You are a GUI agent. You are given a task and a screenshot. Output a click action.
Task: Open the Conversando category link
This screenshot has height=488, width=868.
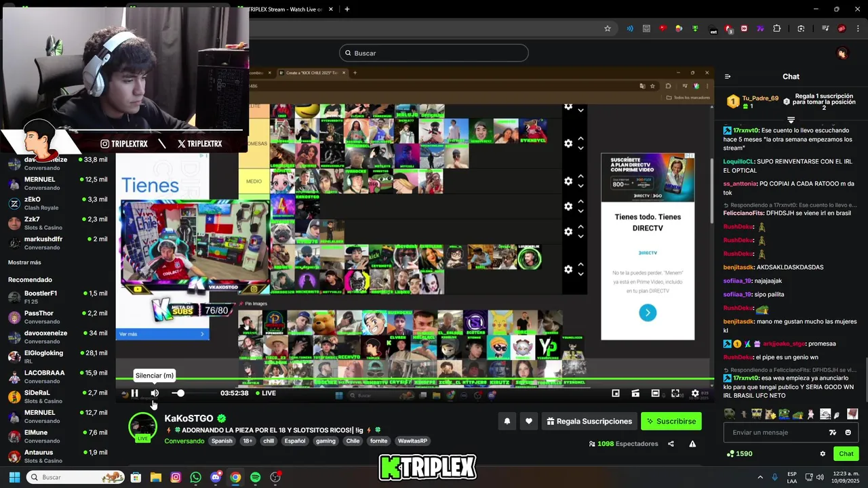point(184,441)
